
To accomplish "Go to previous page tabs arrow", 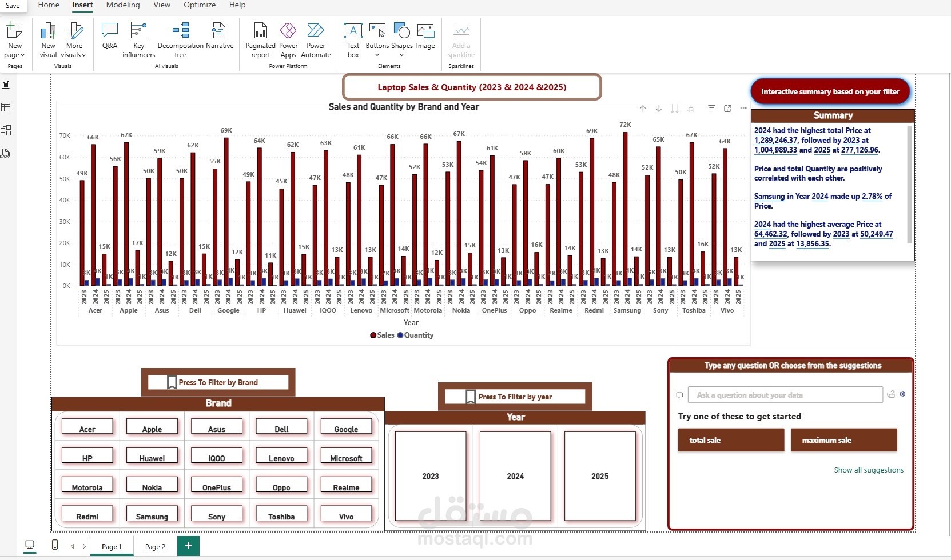I will 73,546.
